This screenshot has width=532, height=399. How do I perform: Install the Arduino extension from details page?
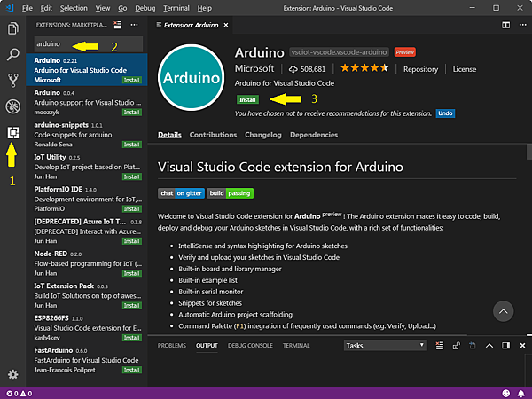[247, 99]
